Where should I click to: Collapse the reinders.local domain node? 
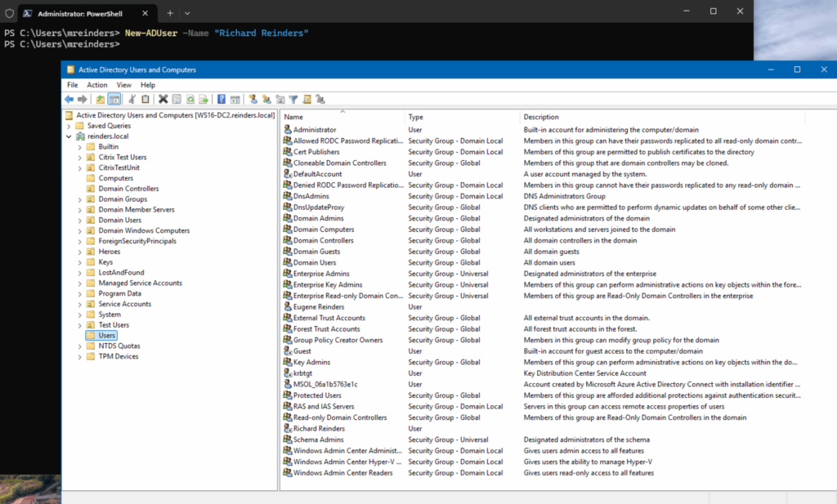(x=69, y=136)
